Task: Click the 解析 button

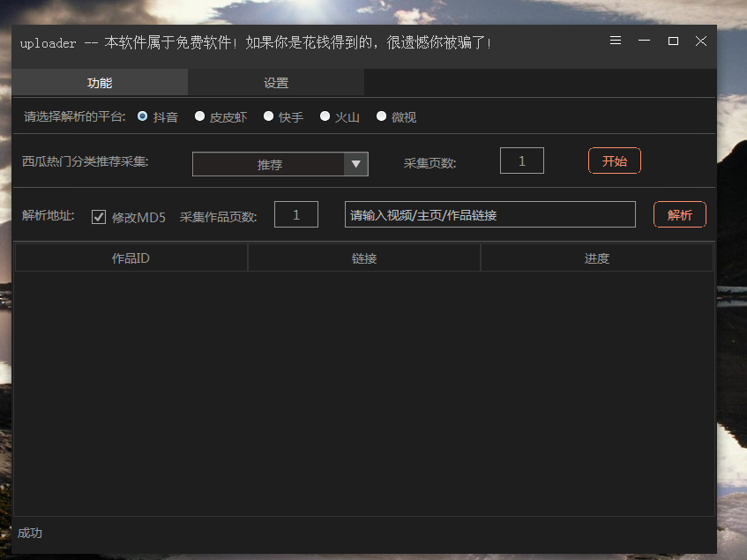Action: [680, 215]
